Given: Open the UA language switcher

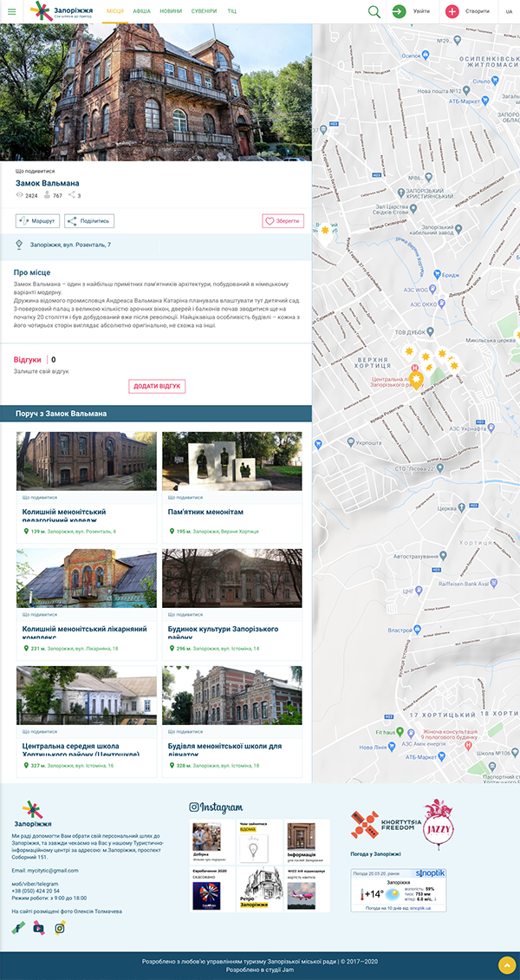Looking at the screenshot, I should point(509,11).
